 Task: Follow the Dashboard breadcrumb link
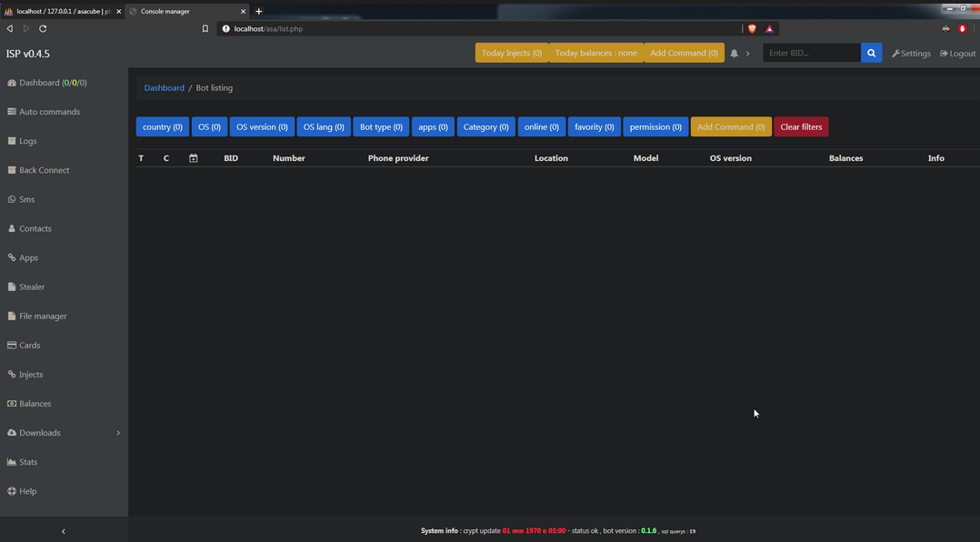(x=164, y=88)
